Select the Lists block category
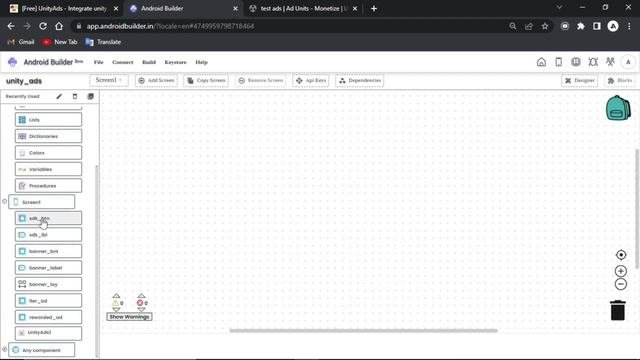This screenshot has height=360, width=640. (48, 120)
